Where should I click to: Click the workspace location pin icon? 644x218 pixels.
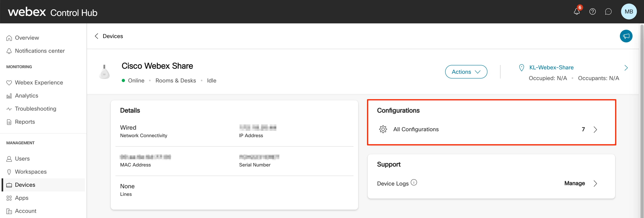(x=521, y=68)
